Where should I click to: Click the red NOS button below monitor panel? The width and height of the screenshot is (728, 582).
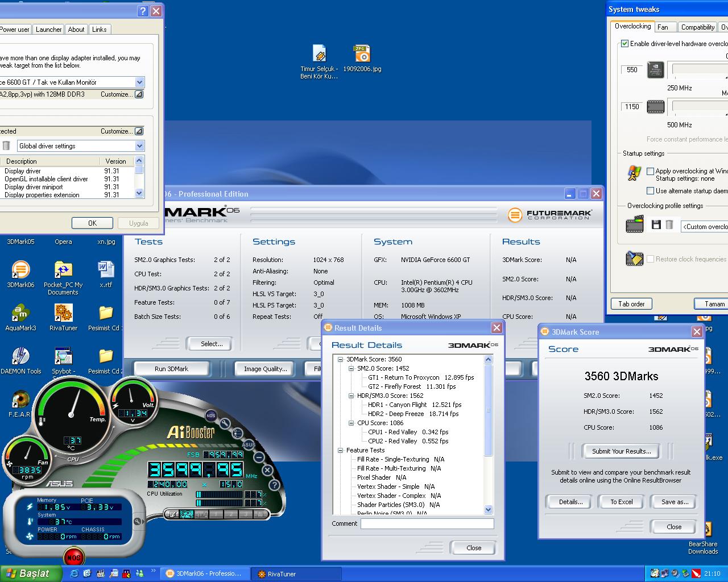coord(73,558)
